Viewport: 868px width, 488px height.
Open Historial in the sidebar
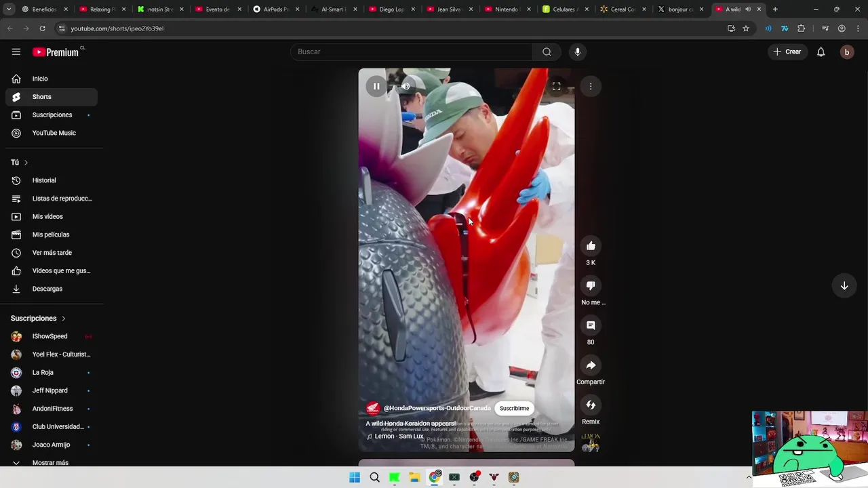[52, 180]
